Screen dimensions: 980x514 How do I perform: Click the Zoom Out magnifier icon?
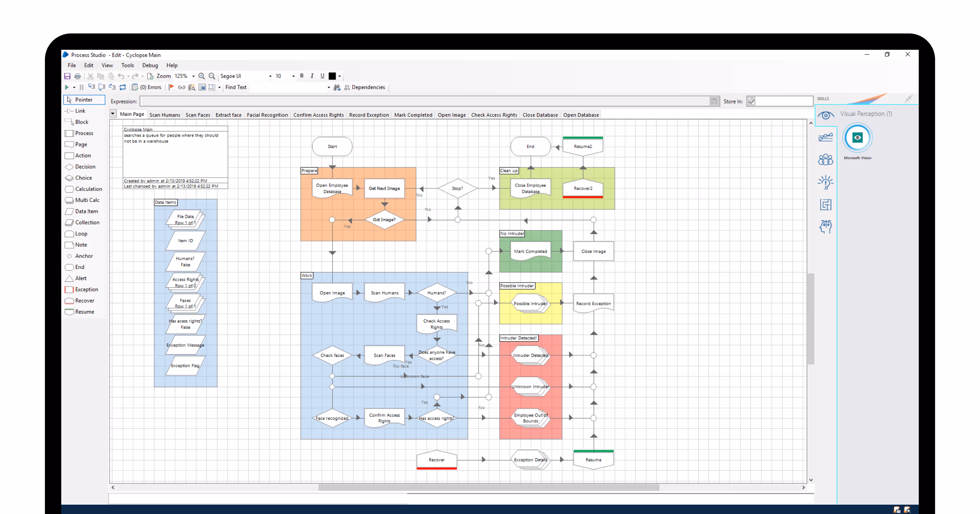coord(212,76)
